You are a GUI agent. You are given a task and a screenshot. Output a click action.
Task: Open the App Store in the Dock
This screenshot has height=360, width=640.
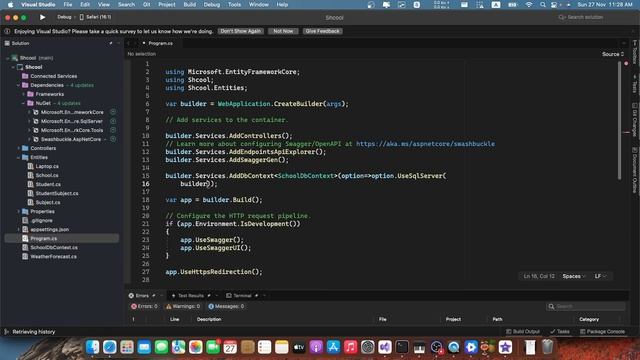pos(333,347)
